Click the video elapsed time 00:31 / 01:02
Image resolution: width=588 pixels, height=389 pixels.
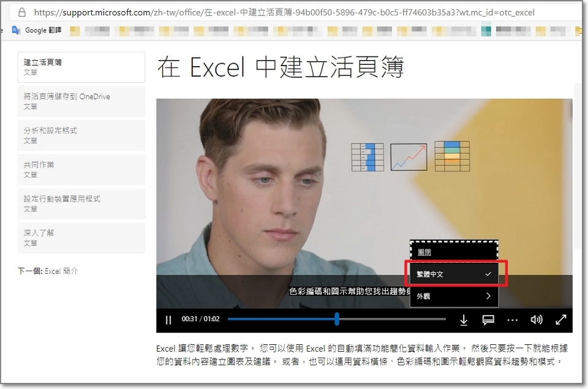(201, 319)
